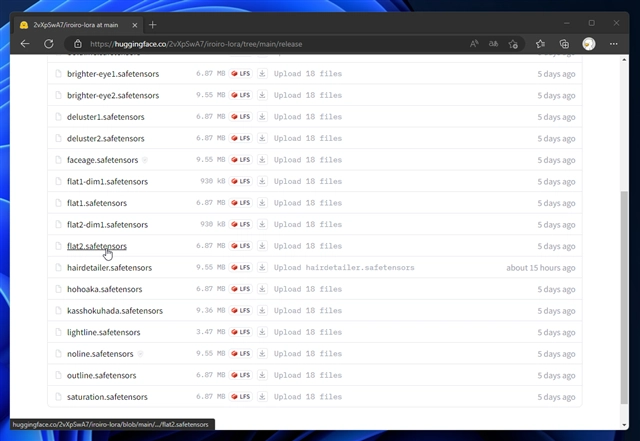
Task: Click LFS badge for hohoaka.safetensors
Action: [240, 289]
